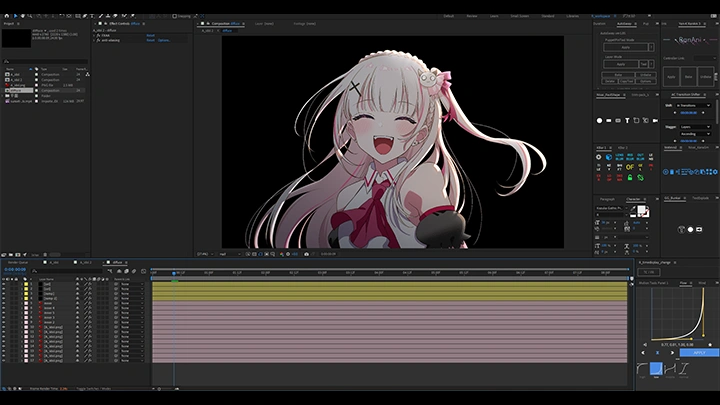
Task: Select the Type tool
Action: pyautogui.click(x=92, y=16)
